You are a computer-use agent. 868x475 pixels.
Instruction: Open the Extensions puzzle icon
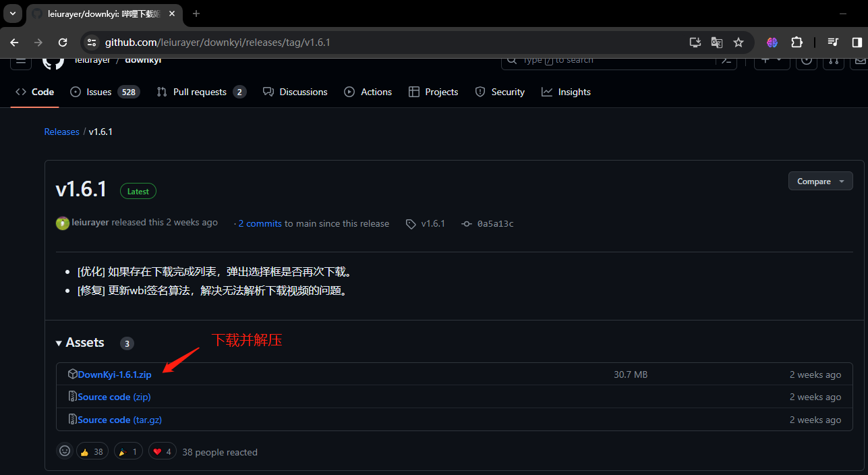797,43
